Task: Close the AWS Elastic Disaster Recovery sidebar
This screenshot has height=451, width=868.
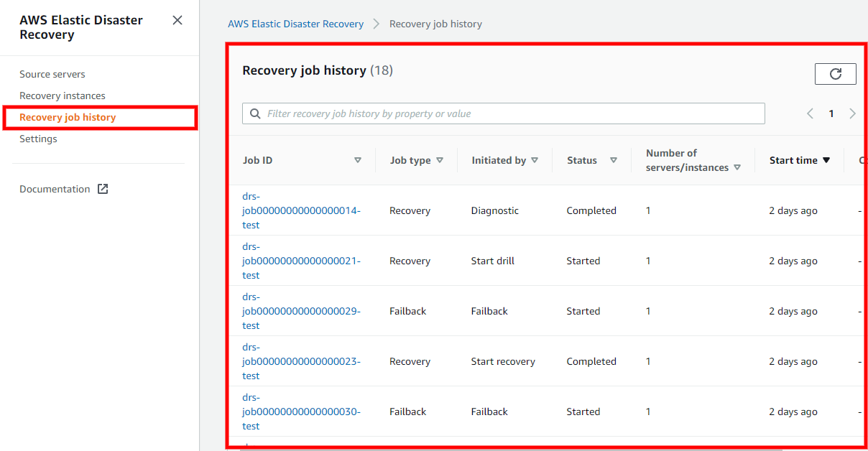Action: click(177, 20)
